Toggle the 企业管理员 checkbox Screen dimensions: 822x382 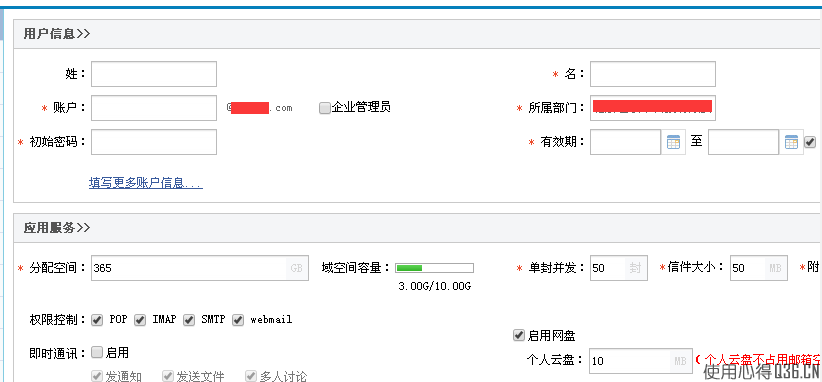[x=325, y=108]
